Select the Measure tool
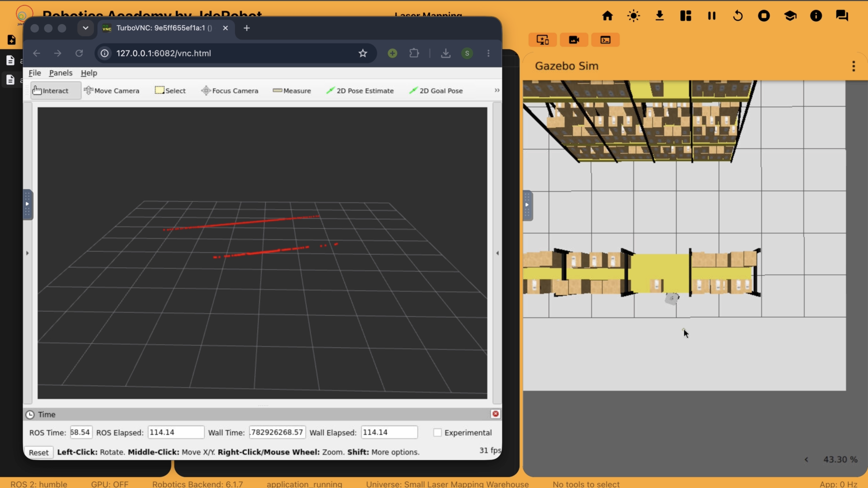This screenshot has width=868, height=488. (292, 91)
